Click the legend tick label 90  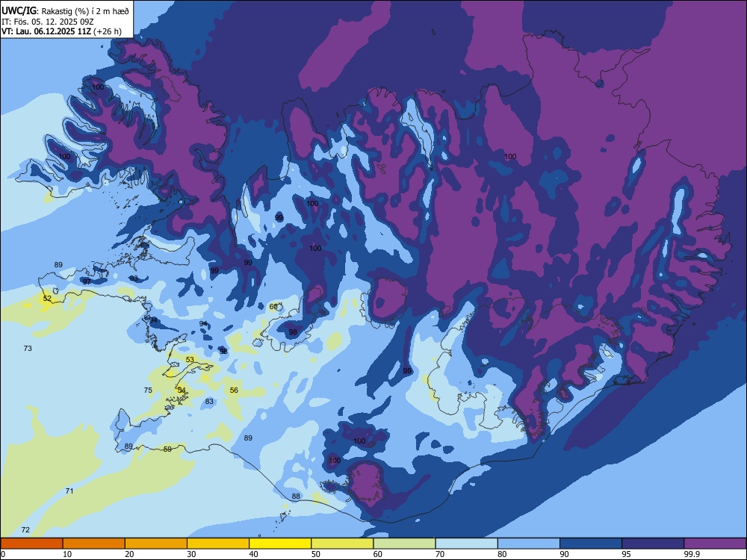(x=565, y=554)
